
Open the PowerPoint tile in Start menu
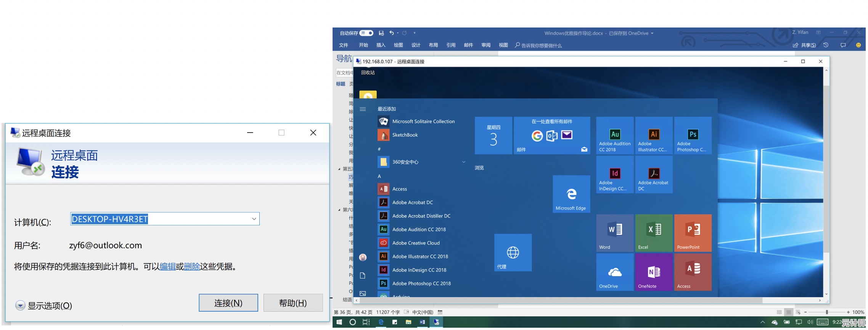point(693,233)
